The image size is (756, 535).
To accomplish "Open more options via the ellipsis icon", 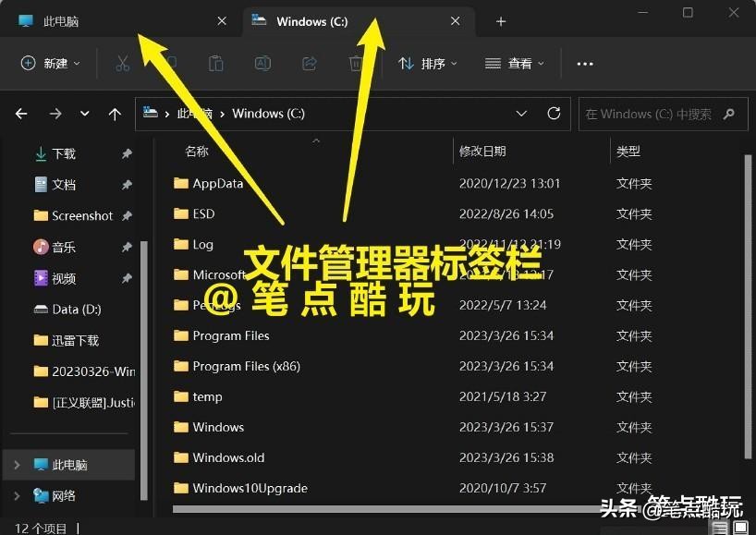I will click(584, 63).
